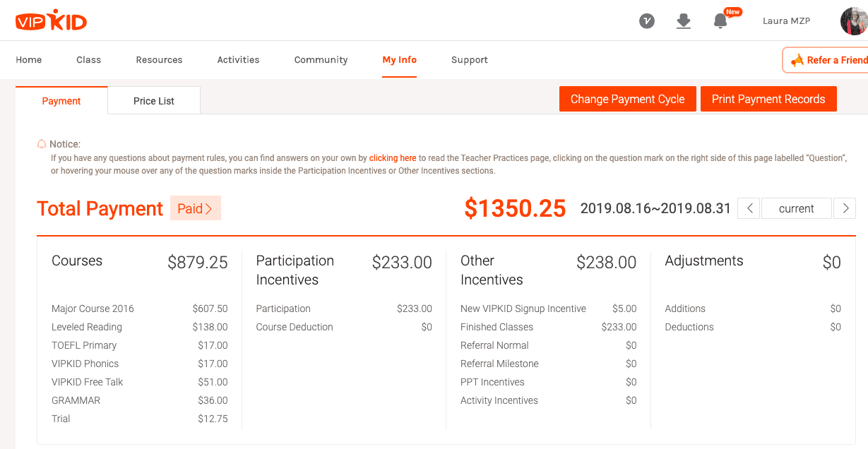The image size is (868, 449).
Task: Click the Print Payment Records button
Action: click(x=768, y=99)
